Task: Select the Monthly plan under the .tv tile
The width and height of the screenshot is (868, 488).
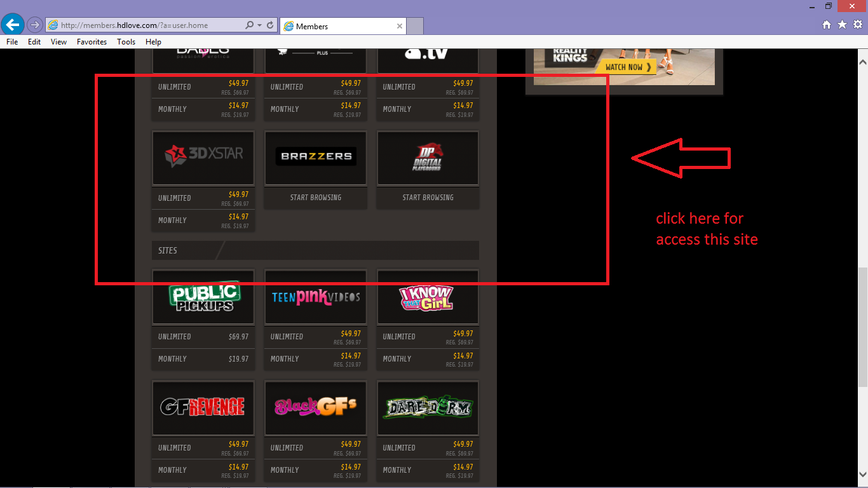Action: [428, 109]
